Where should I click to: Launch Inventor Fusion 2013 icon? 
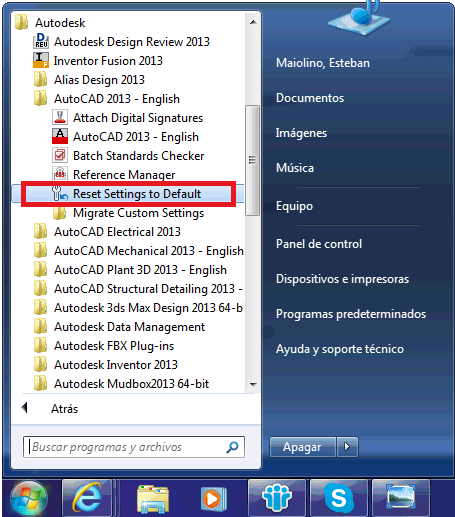point(41,61)
